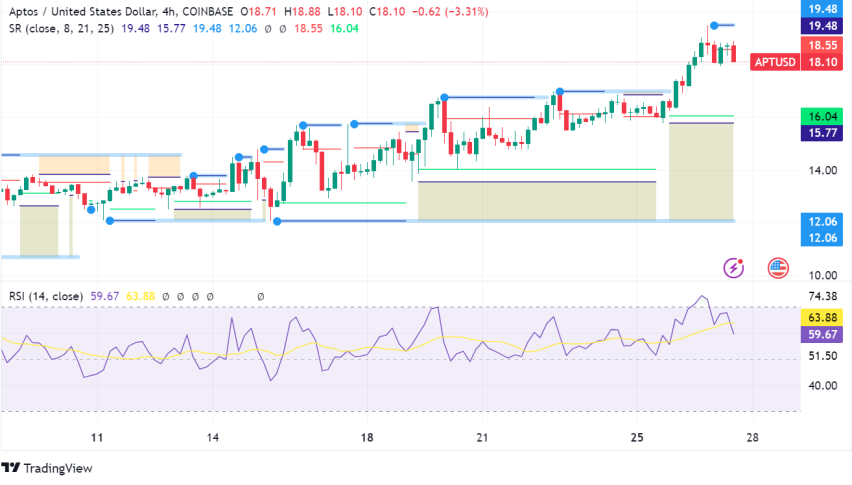Click date label 14 on time axis
The height and width of the screenshot is (485, 852).
(x=212, y=437)
